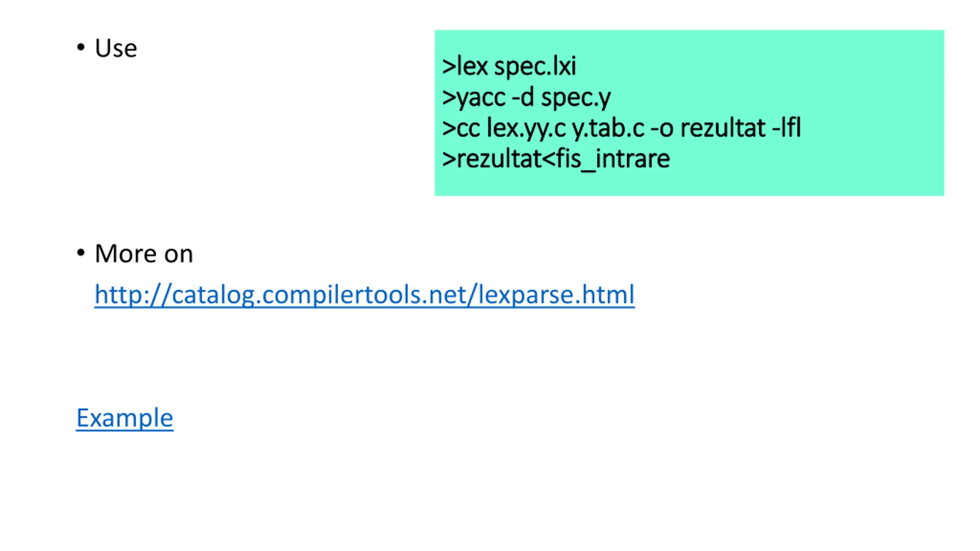Click 'spec.y' in the yacc command
The image size is (980, 551).
576,98
